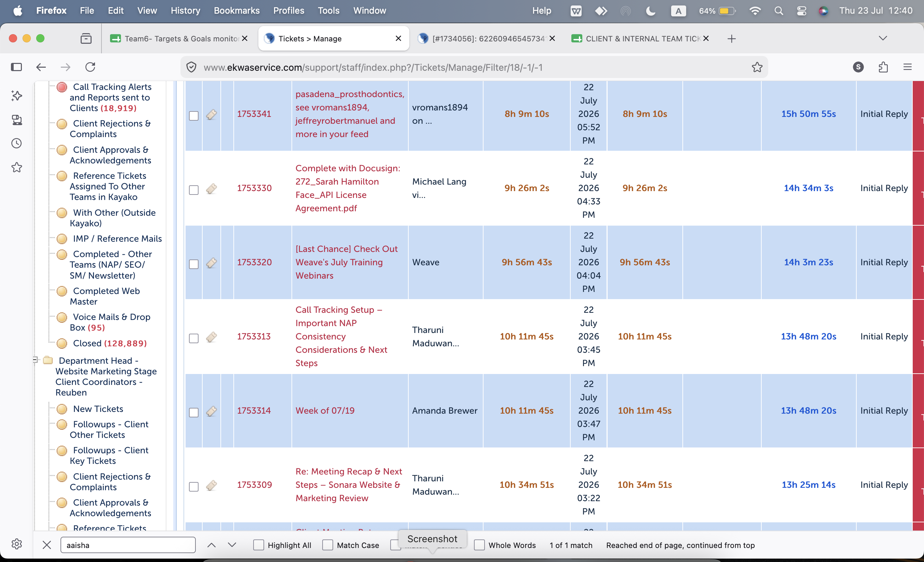The image size is (924, 562).
Task: Open Weave's July Training Webinars ticket
Action: [x=346, y=263]
